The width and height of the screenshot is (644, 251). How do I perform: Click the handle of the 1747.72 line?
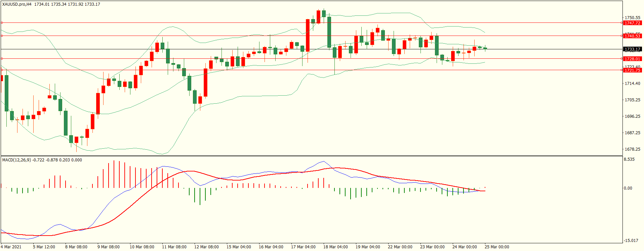click(2, 23)
